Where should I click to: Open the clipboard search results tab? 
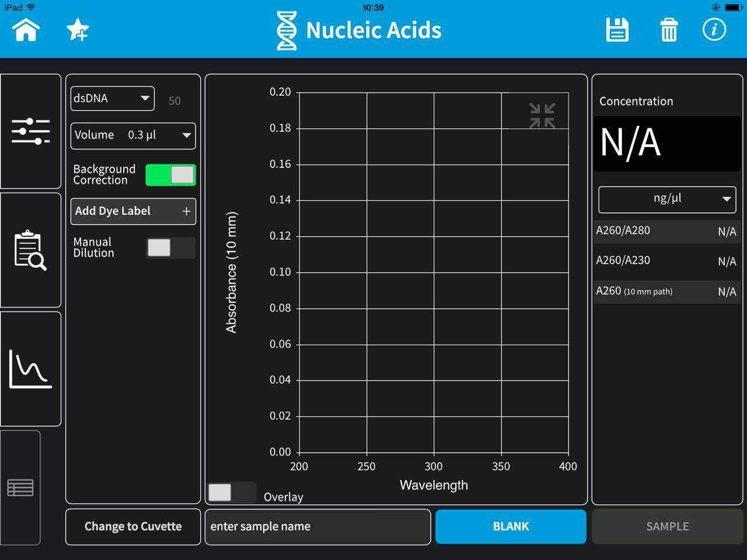coord(30,250)
